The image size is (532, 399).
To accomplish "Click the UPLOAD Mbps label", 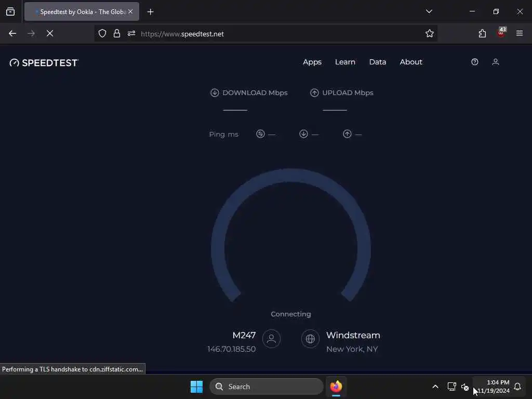I will pos(348,92).
